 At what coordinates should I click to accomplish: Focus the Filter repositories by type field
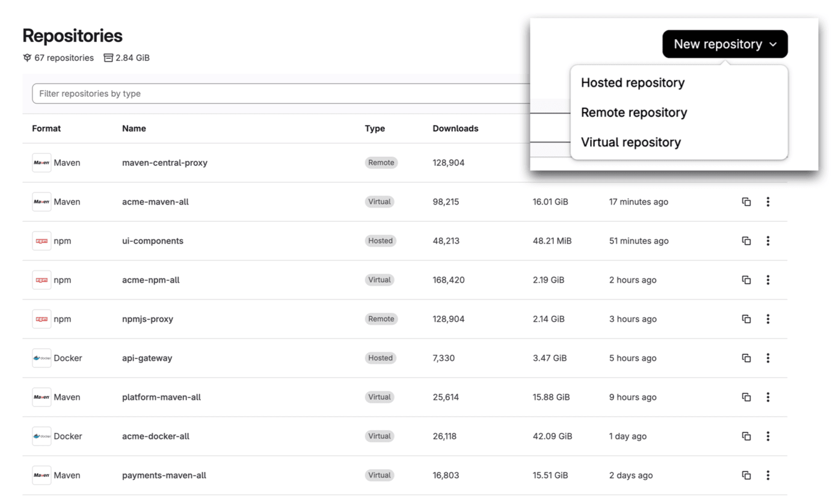tap(281, 94)
